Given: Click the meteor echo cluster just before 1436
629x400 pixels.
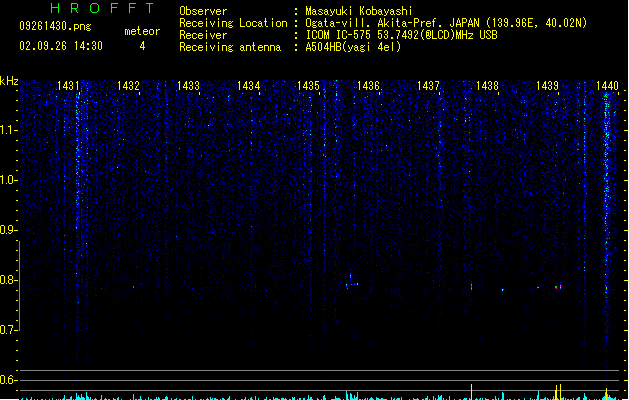Looking at the screenshot, I should click(x=351, y=281).
